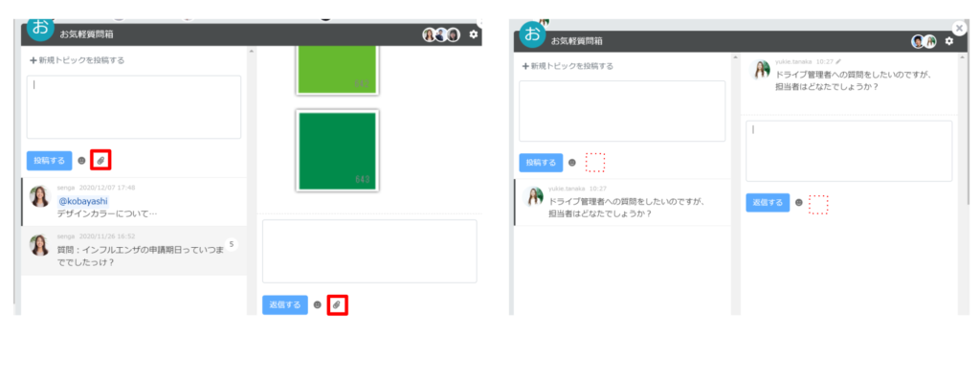Click the reply count badge showing 5
This screenshot has width=980, height=380.
point(231,244)
